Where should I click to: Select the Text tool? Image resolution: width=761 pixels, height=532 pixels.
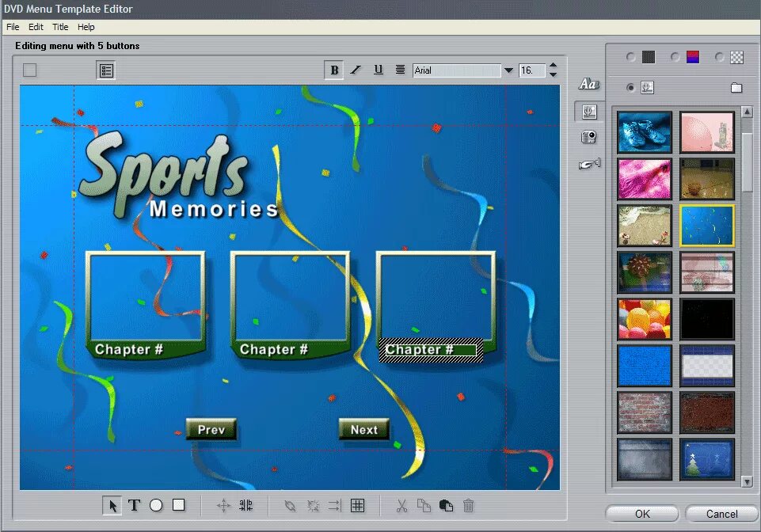point(134,505)
